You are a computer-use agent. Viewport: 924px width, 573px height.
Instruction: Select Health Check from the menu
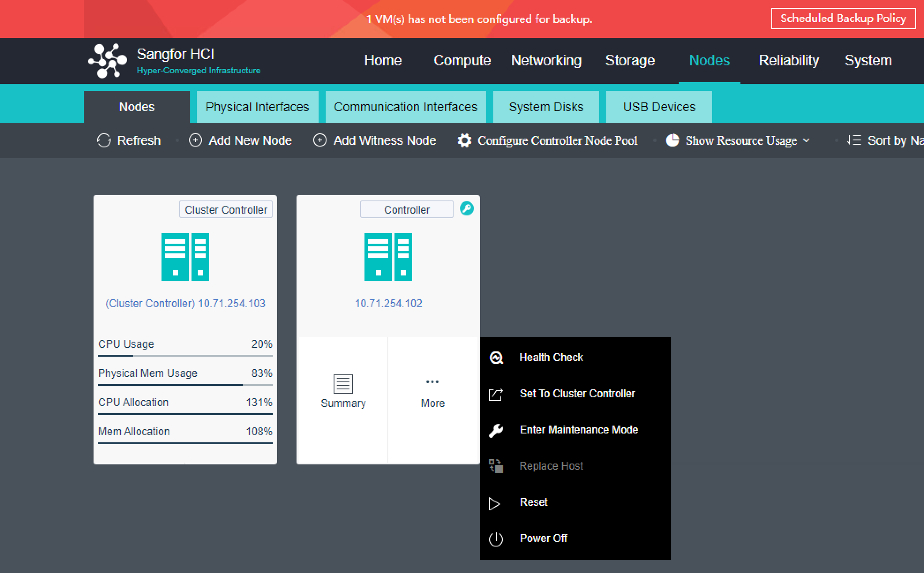(575, 358)
